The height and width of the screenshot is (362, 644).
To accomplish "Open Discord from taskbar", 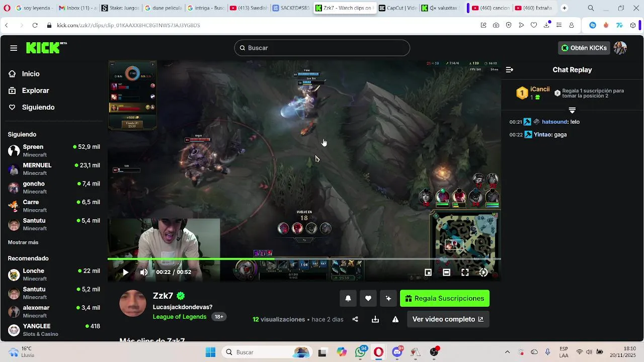I will [397, 352].
